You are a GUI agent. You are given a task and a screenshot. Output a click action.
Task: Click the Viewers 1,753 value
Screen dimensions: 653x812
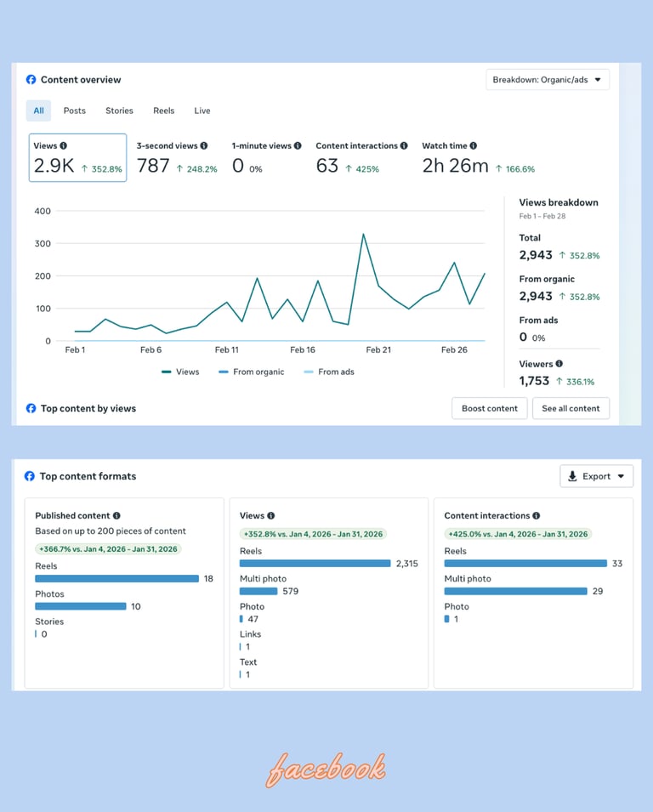[534, 381]
